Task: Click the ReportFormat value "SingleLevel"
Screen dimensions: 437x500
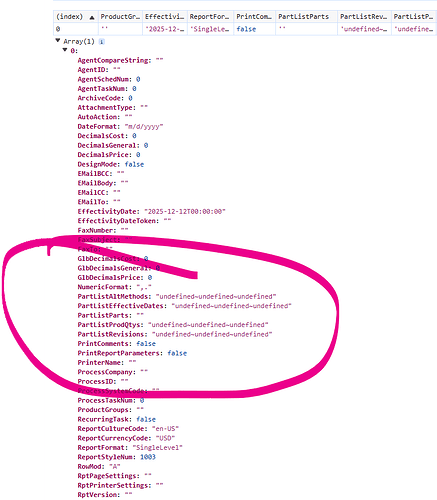Action: [158, 448]
